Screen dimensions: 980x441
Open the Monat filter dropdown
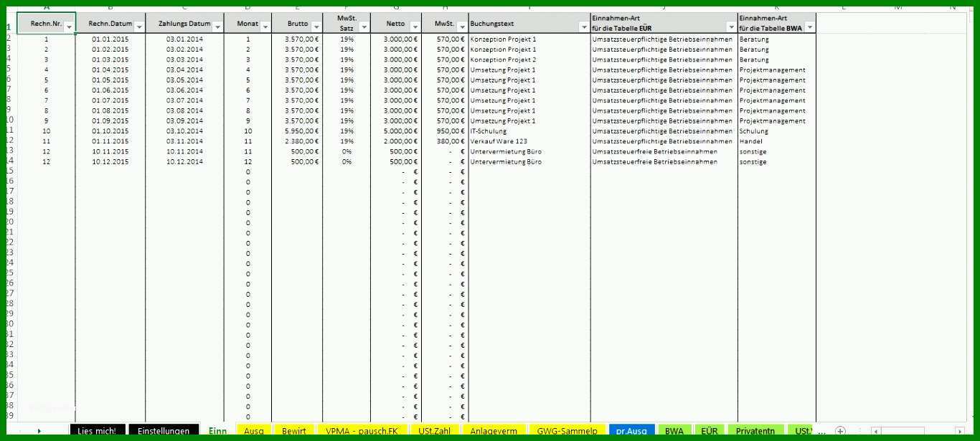click(265, 27)
